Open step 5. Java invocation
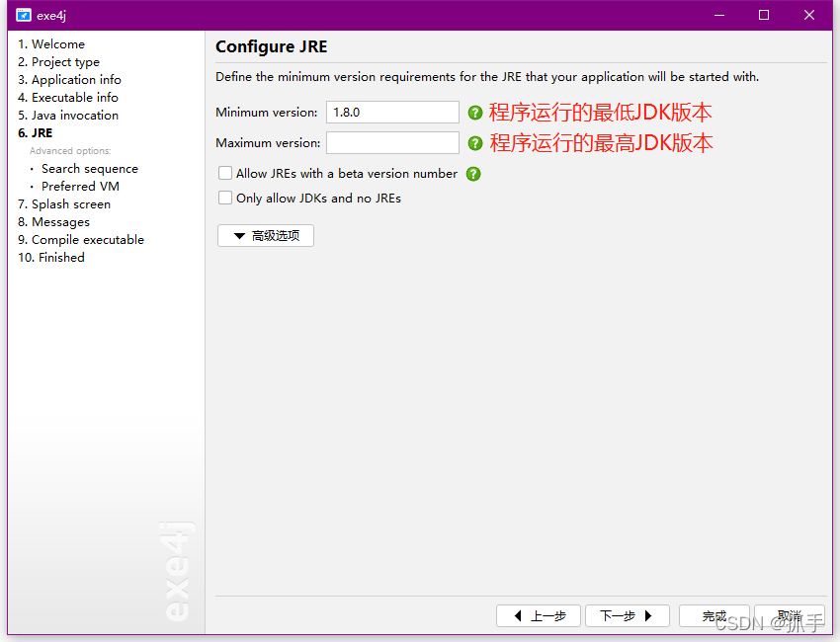 click(x=68, y=116)
